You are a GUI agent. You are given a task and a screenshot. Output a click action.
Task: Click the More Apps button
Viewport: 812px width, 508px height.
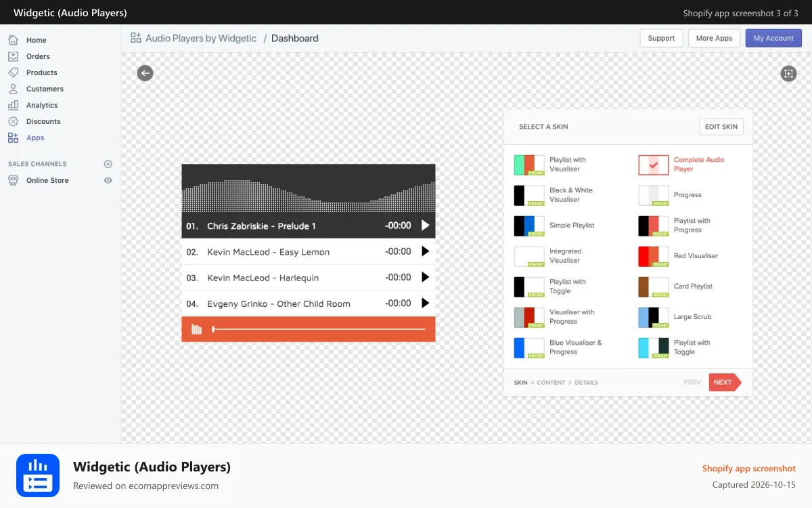(x=715, y=38)
